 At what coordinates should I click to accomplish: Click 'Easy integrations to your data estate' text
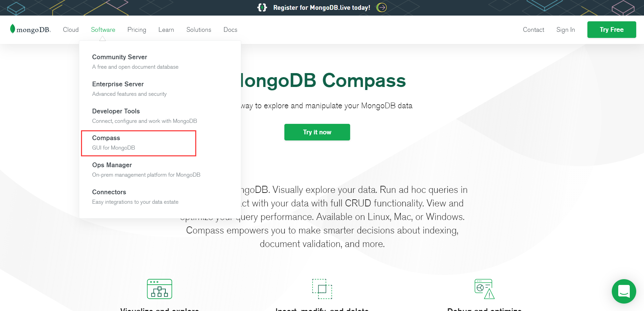pyautogui.click(x=135, y=202)
